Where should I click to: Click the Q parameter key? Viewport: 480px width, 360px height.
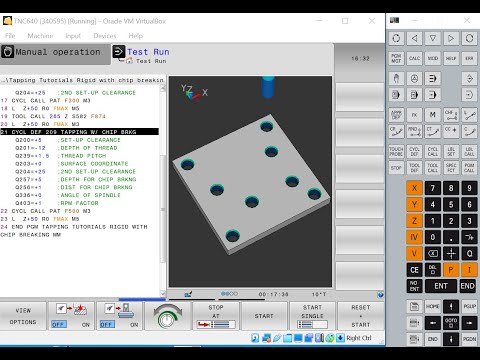click(469, 253)
